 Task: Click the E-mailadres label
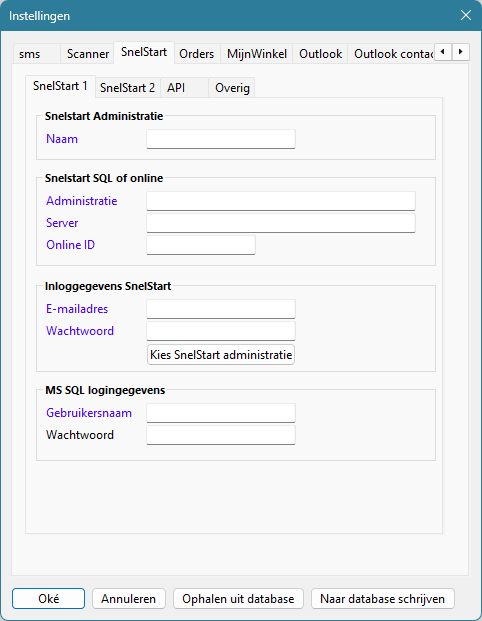pos(77,309)
